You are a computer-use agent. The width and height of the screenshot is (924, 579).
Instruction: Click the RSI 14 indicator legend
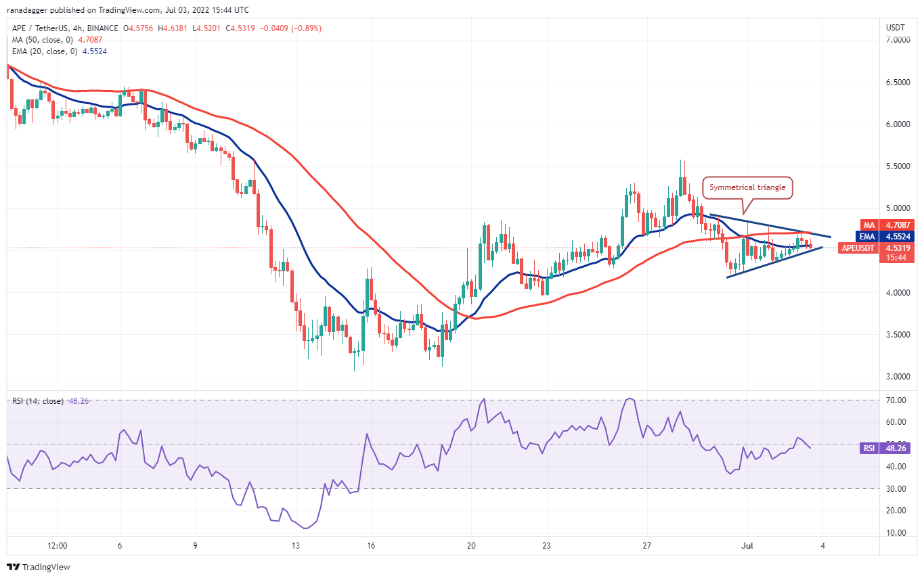click(38, 401)
